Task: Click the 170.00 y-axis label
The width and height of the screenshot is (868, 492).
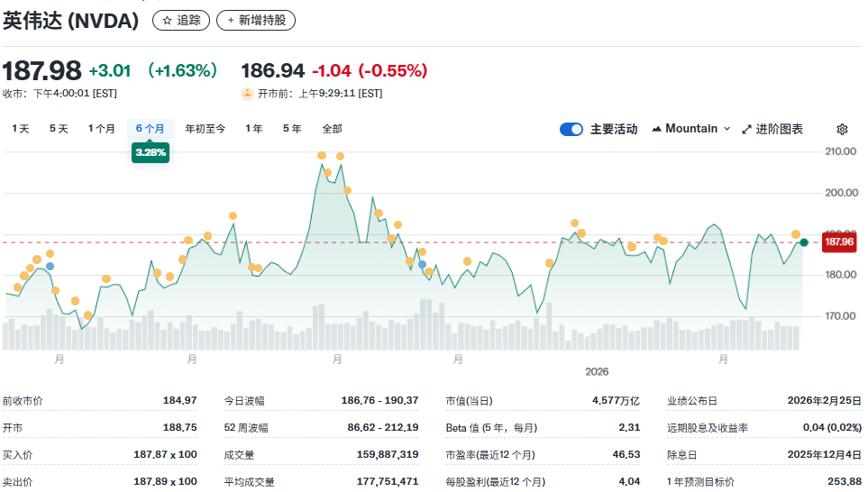Action: pyautogui.click(x=841, y=316)
